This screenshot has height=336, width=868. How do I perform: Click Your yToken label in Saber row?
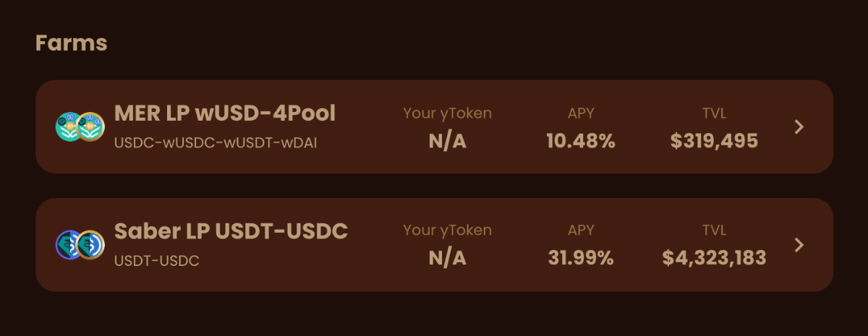tap(447, 231)
